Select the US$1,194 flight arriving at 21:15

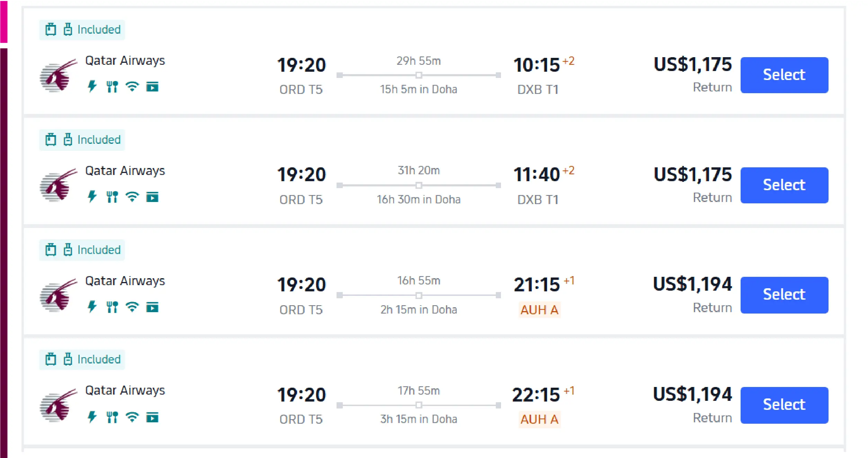click(x=784, y=295)
